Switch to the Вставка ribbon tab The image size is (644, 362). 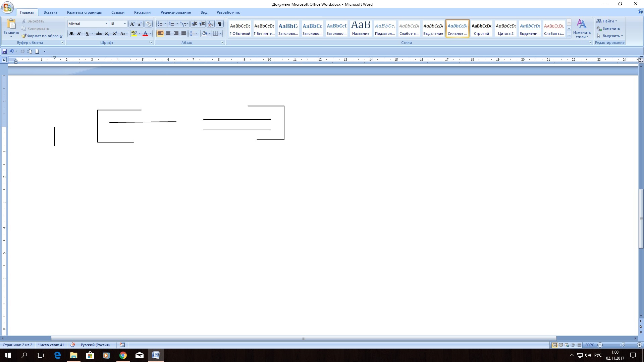50,12
